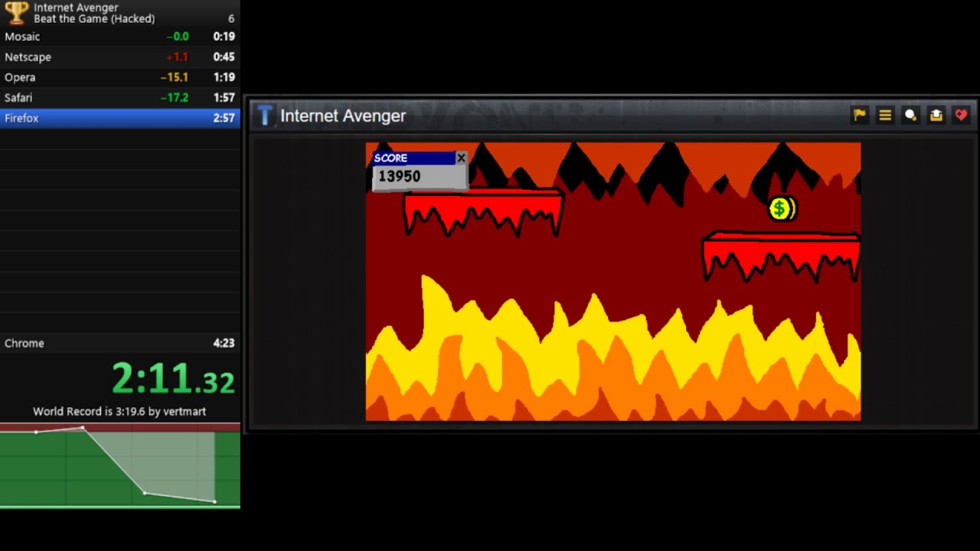Click the 4:23 Chrome split time
Image resolution: width=980 pixels, height=551 pixels.
224,343
